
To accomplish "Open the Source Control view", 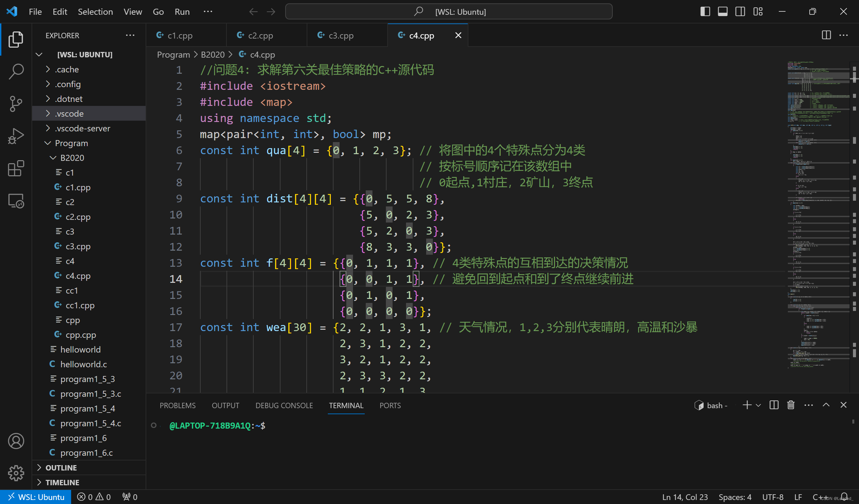I will click(16, 104).
